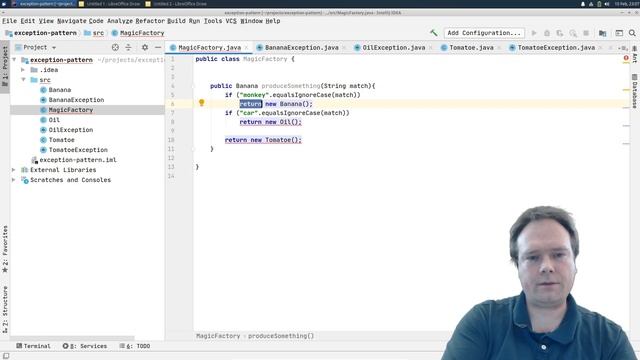Open the Services tool window
Screen dimensions: 640x360
(x=85, y=346)
